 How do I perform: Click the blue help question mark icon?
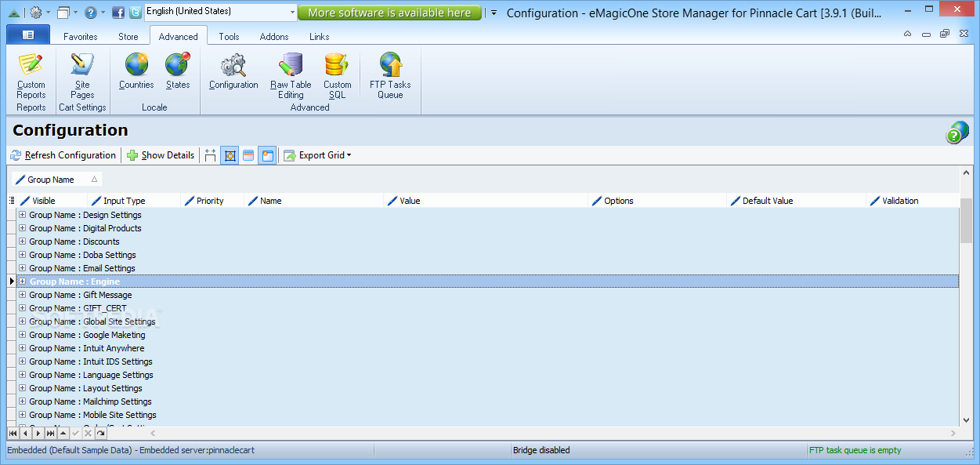91,13
